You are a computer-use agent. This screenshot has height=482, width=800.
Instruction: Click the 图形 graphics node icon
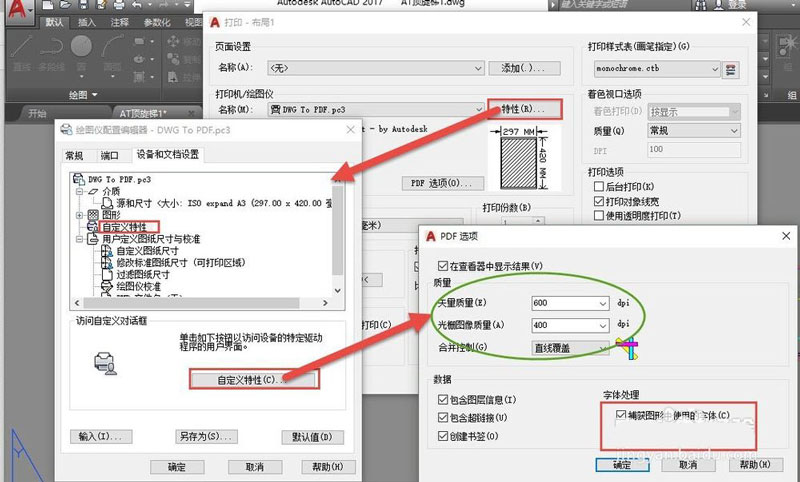(93, 215)
